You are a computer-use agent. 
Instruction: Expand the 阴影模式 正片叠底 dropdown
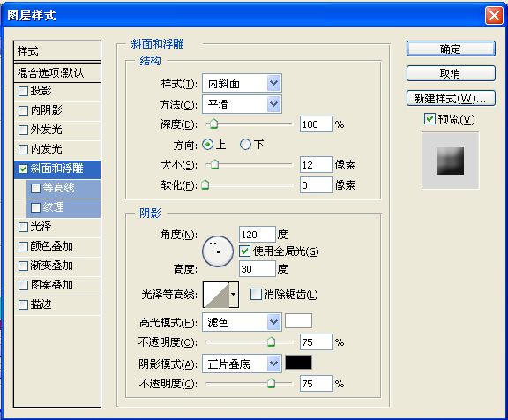tap(242, 364)
